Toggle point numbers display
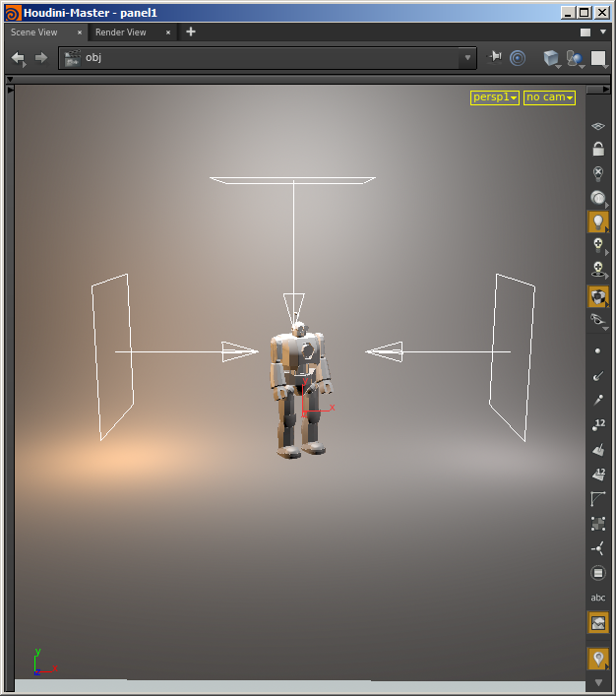Viewport: 616px width, 696px height. pyautogui.click(x=597, y=425)
